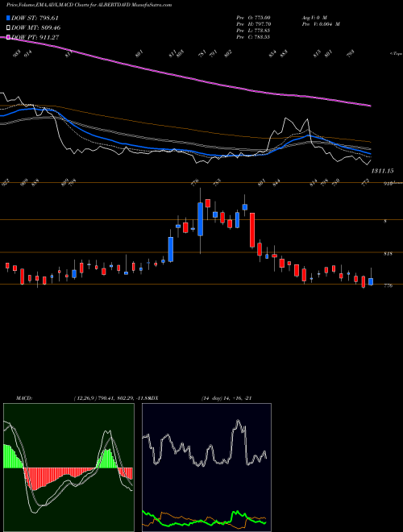403x532 pixels.
Task: Click the tallest blue candlestick at the peak
Action: point(201,219)
